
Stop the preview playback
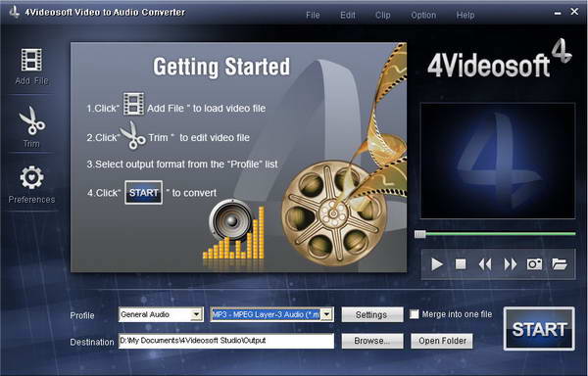pyautogui.click(x=461, y=264)
